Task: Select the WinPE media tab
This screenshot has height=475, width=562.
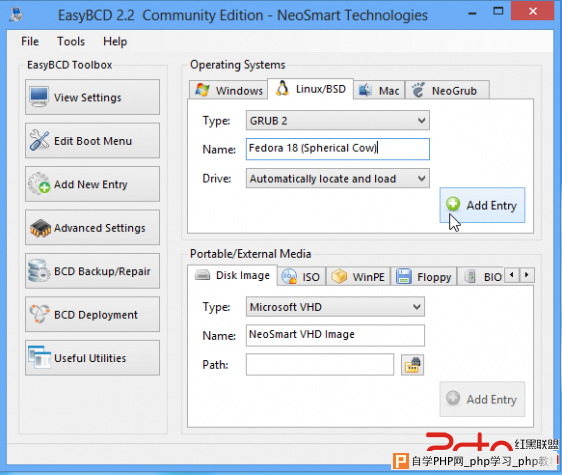Action: coord(358,277)
